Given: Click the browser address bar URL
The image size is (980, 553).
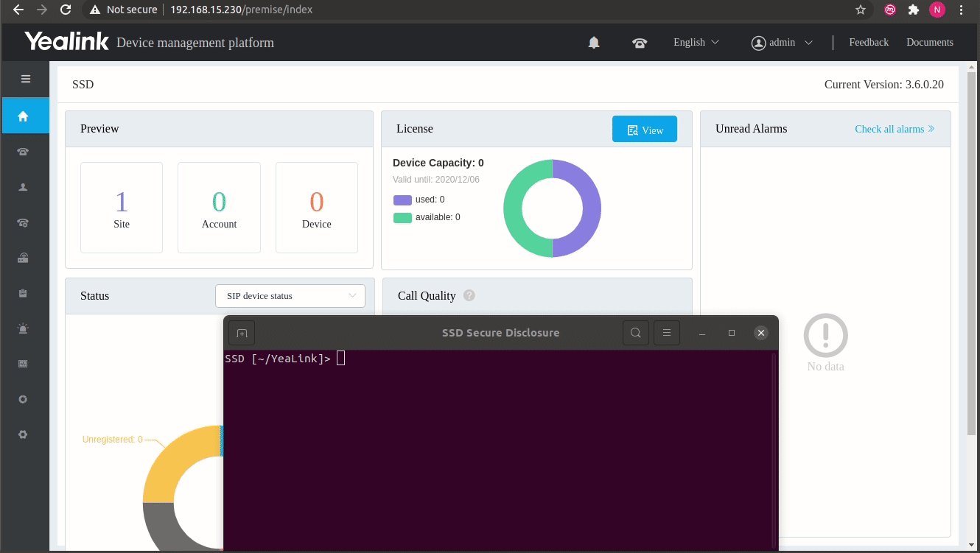Looking at the screenshot, I should (241, 10).
